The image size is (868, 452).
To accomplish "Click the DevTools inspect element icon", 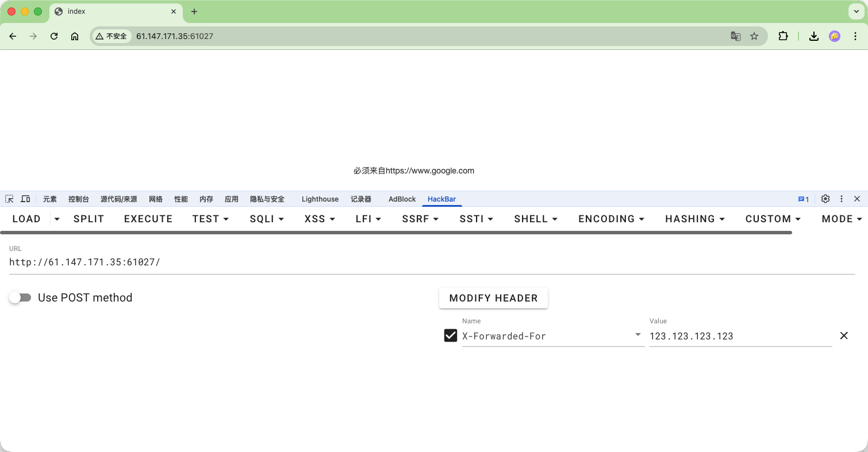I will tap(9, 199).
